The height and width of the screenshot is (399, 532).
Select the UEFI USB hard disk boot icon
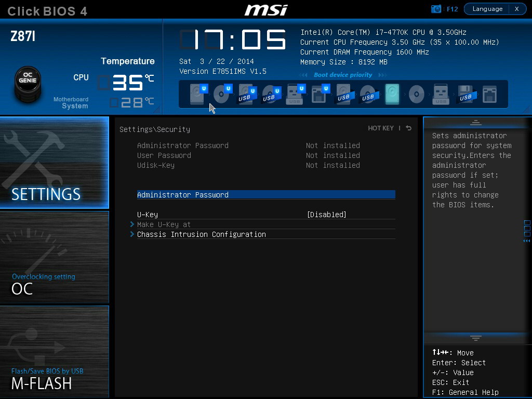pyautogui.click(x=247, y=95)
